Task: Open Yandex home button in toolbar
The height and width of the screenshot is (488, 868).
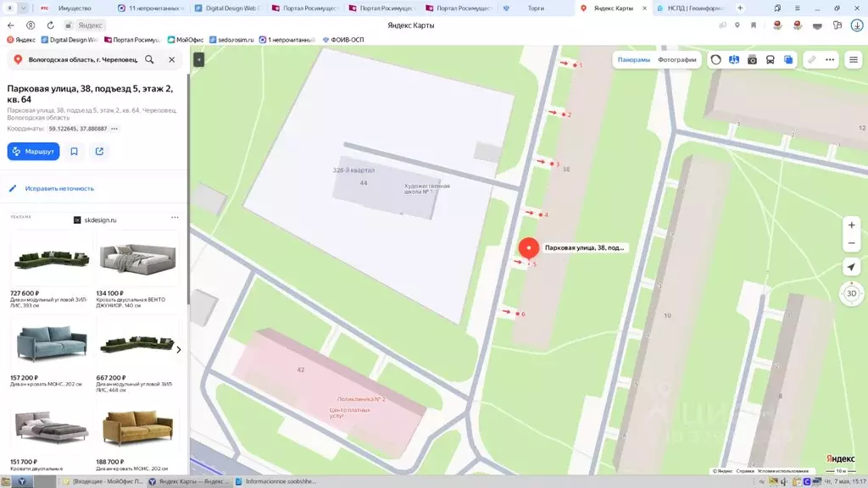Action: [31, 25]
